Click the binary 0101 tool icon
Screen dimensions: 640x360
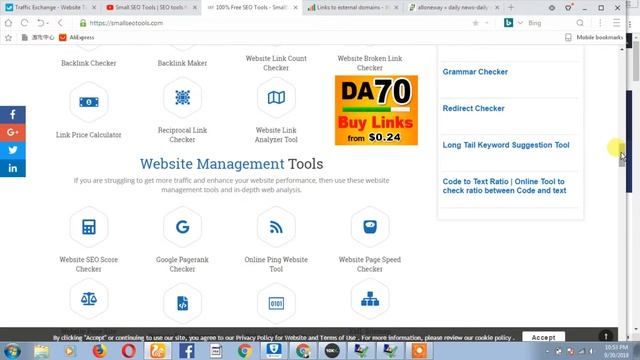[x=276, y=303]
